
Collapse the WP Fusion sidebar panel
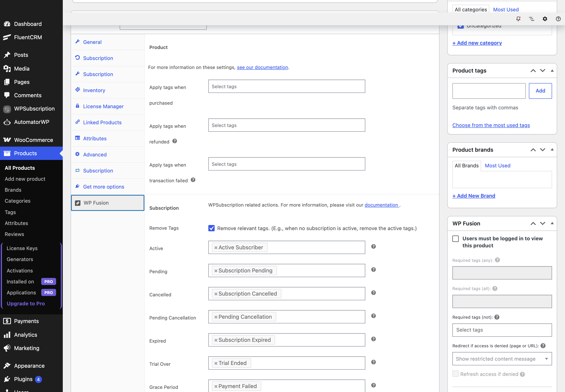click(x=552, y=223)
